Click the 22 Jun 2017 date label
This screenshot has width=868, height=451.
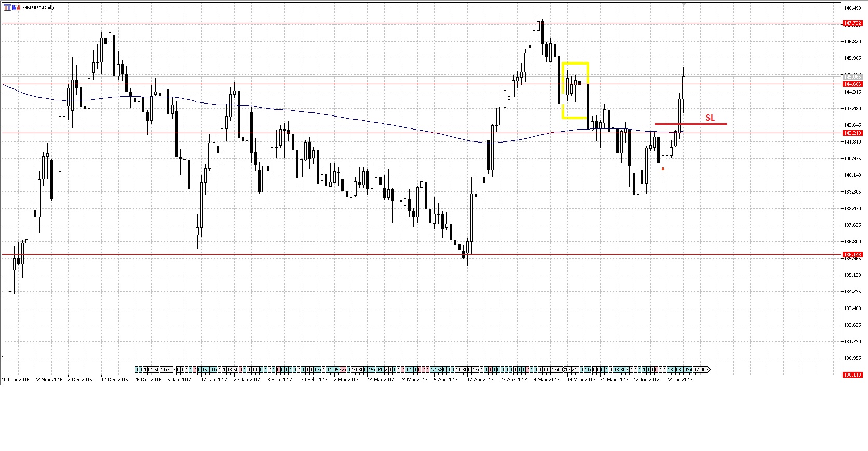pyautogui.click(x=679, y=380)
